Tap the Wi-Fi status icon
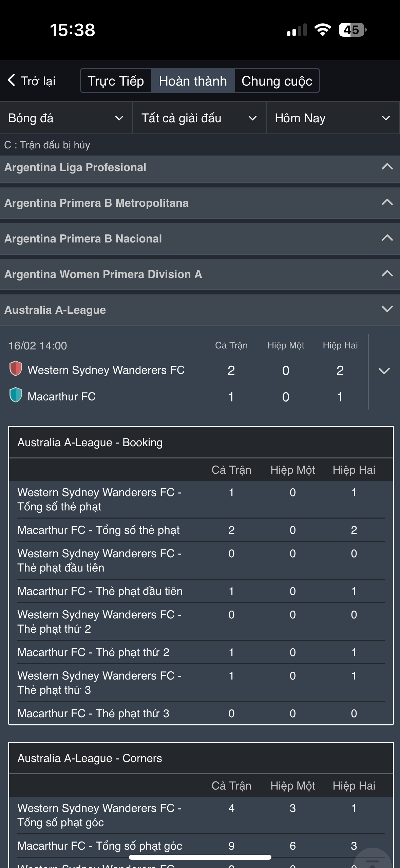This screenshot has height=868, width=400. pos(323,30)
